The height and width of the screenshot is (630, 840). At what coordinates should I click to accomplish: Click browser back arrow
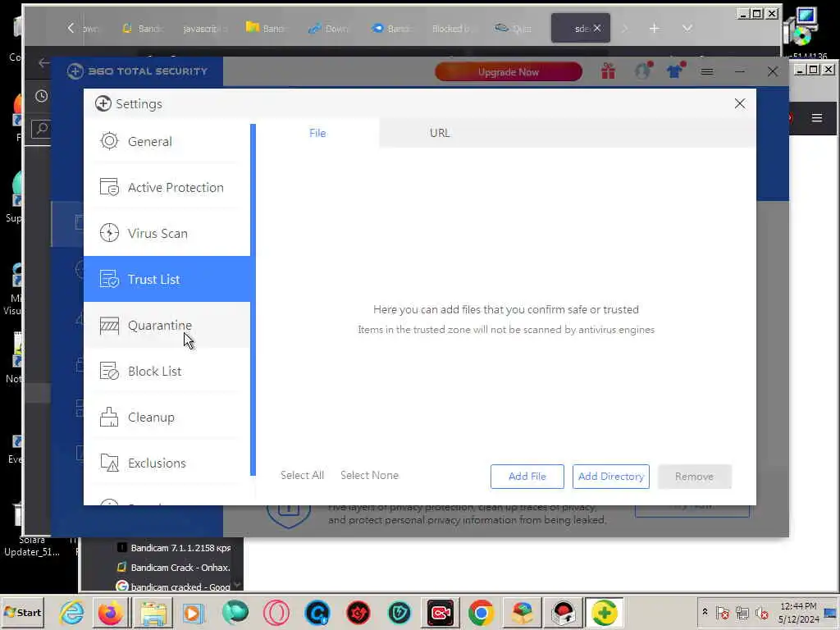[x=44, y=62]
